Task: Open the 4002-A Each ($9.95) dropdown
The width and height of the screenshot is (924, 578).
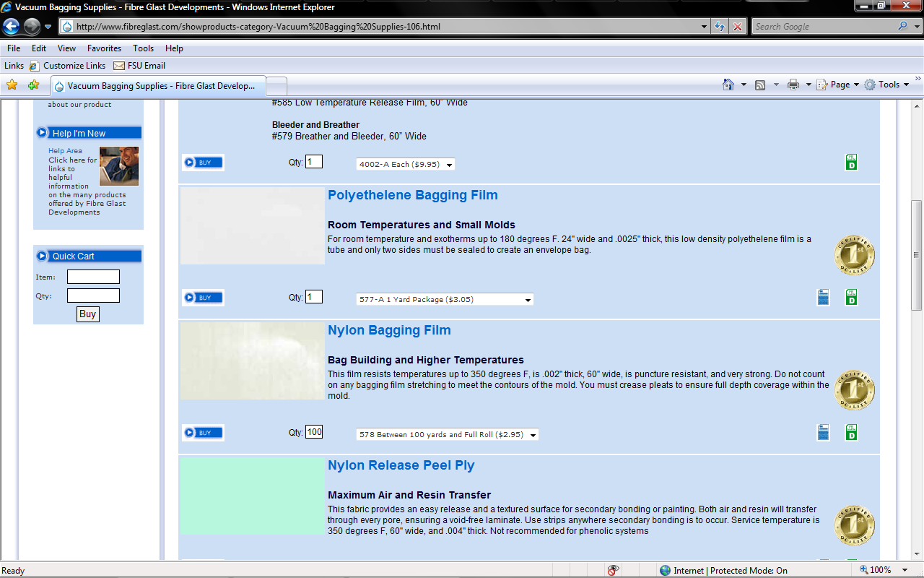Action: tap(406, 165)
